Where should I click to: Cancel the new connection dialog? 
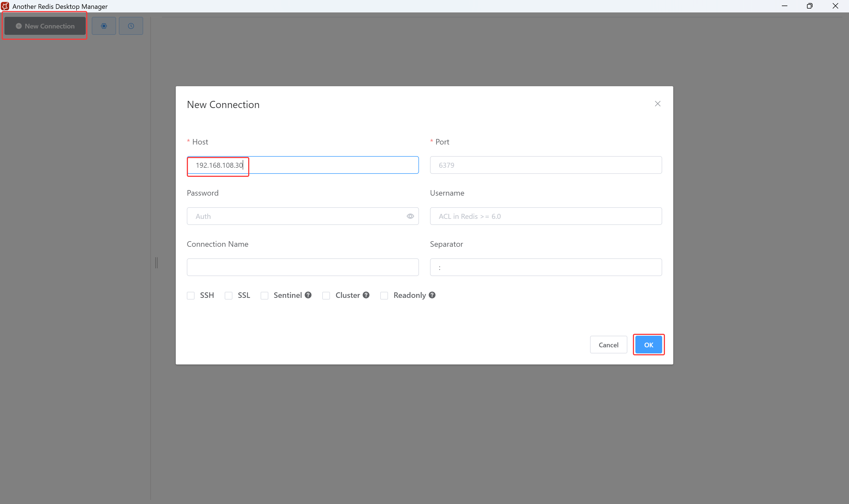pos(608,345)
